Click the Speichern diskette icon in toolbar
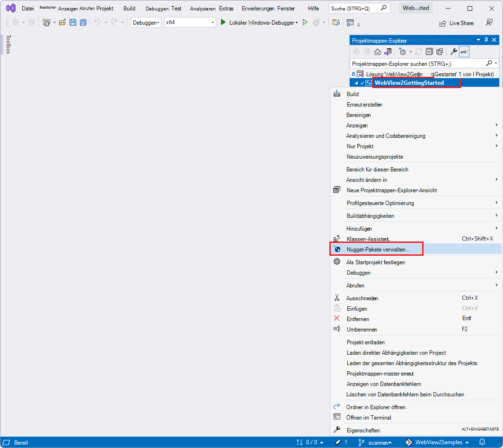The height and width of the screenshot is (448, 503). coord(74,22)
